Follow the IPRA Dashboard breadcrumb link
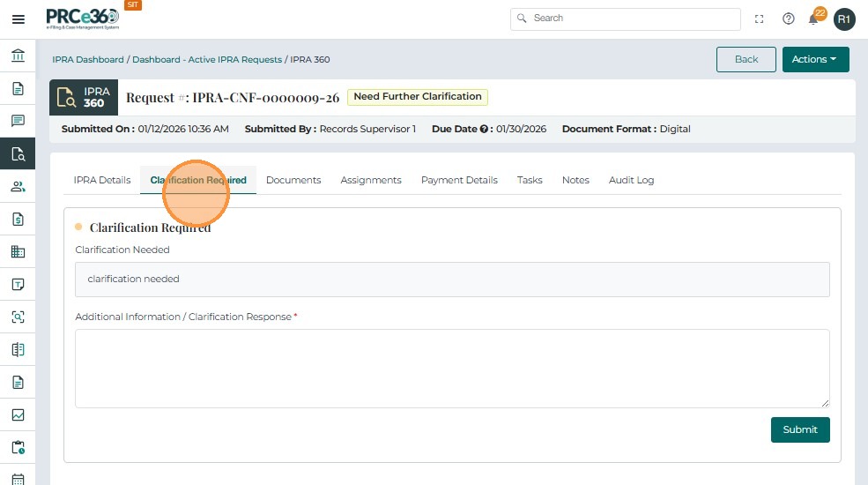Viewport: 868px width, 485px height. [87, 60]
